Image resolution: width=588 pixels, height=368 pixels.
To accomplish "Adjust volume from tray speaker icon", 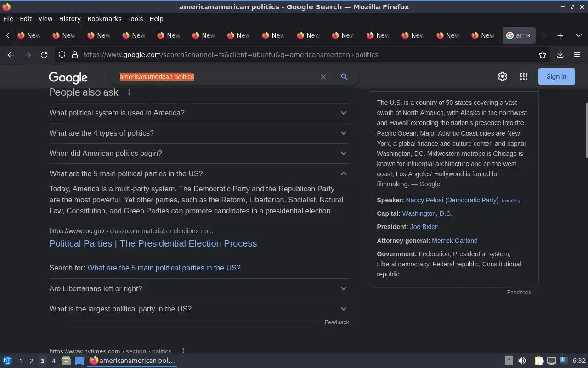I will [522, 361].
